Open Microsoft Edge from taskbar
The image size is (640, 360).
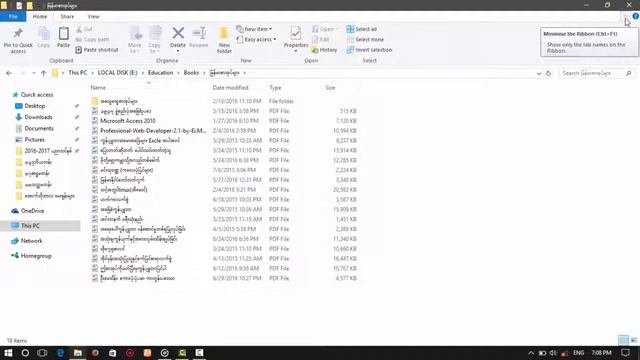(x=60, y=353)
